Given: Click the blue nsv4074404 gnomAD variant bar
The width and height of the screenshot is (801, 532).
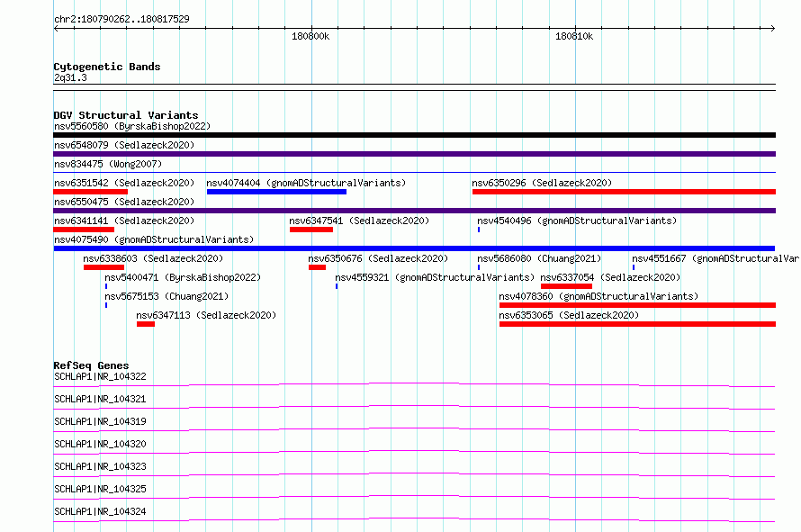Looking at the screenshot, I should coord(276,192).
